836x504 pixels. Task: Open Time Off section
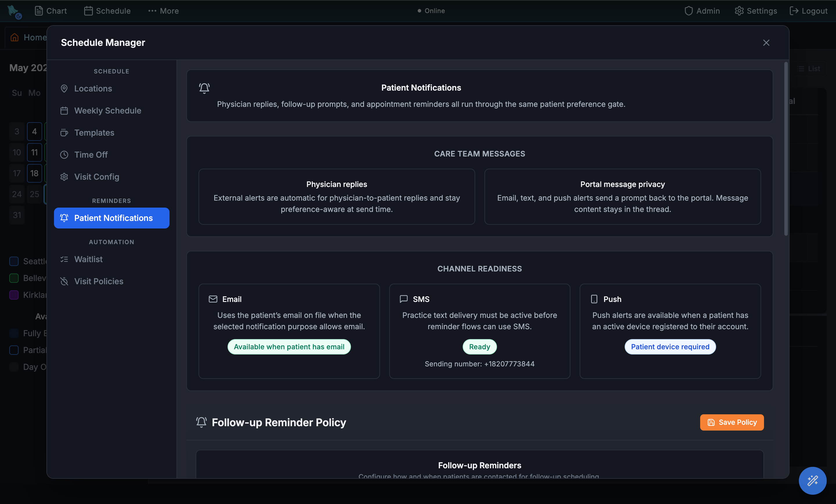pyautogui.click(x=111, y=155)
